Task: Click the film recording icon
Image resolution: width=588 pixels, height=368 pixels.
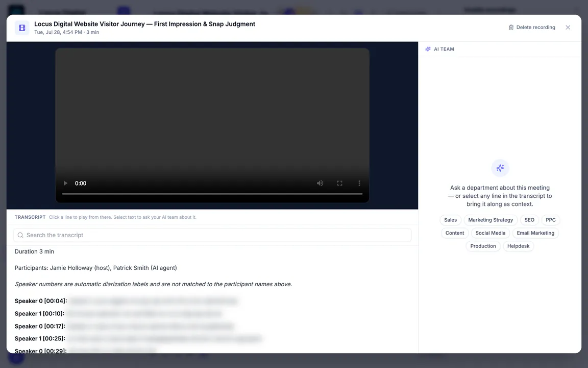Action: coord(22,28)
